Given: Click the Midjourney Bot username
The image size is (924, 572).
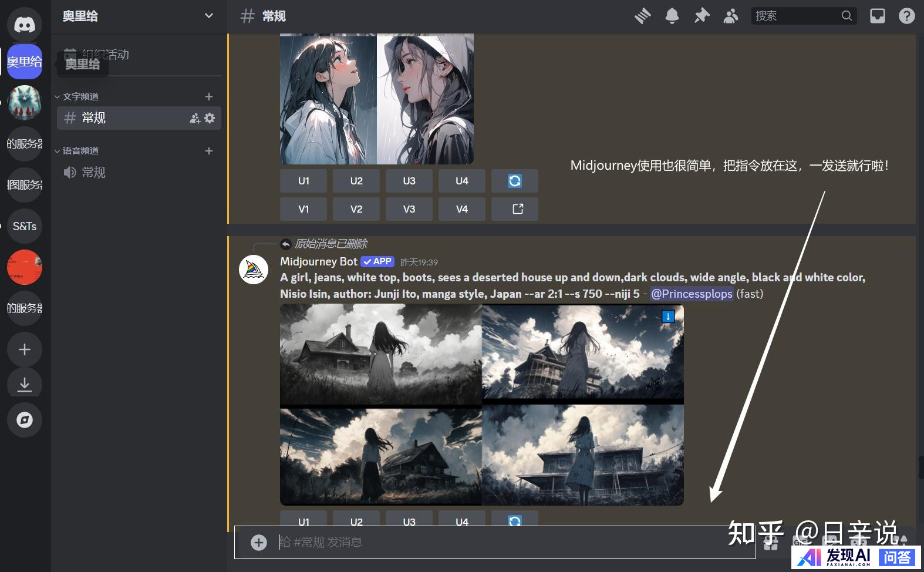Looking at the screenshot, I should tap(319, 261).
